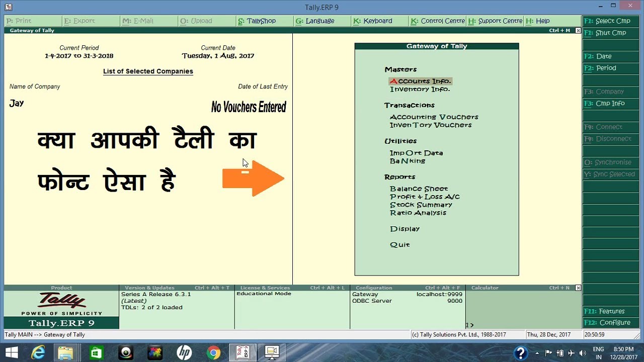Click the ENG IN language indicator
Viewport: 644px width, 362px height.
coord(599,353)
